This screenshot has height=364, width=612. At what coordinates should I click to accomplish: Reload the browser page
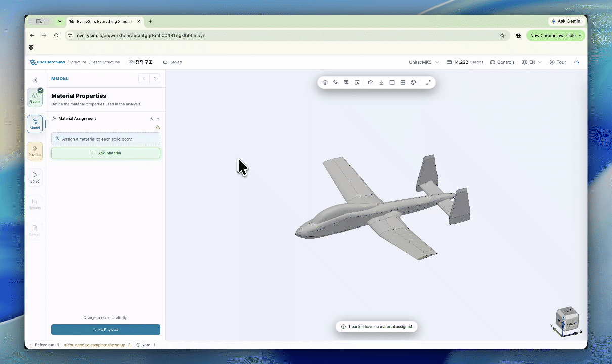click(x=56, y=36)
